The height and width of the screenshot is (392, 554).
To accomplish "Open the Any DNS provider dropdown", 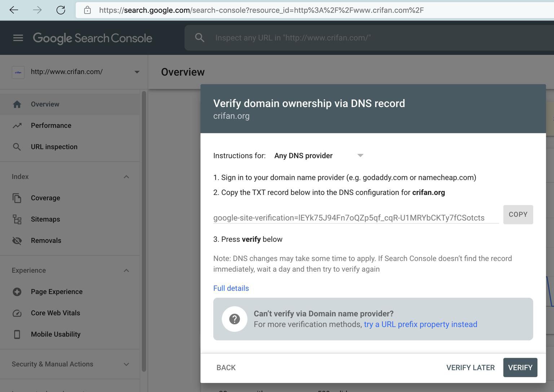I will (319, 156).
